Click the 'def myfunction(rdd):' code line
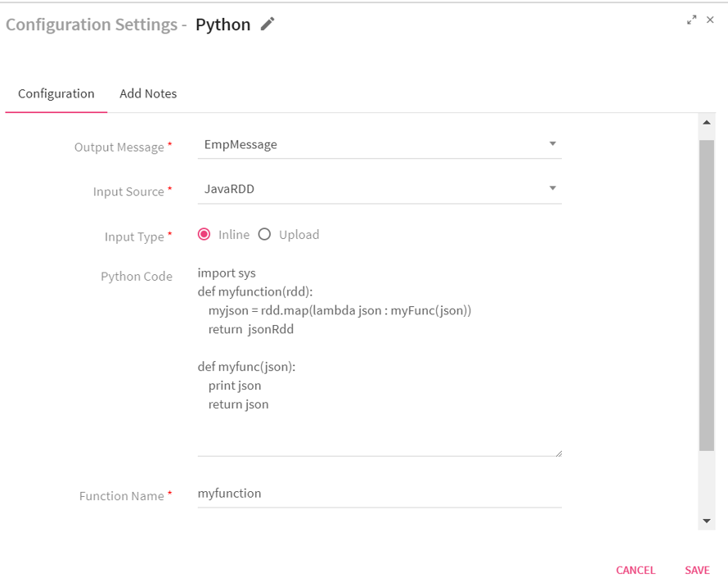The image size is (728, 582). pyautogui.click(x=255, y=291)
